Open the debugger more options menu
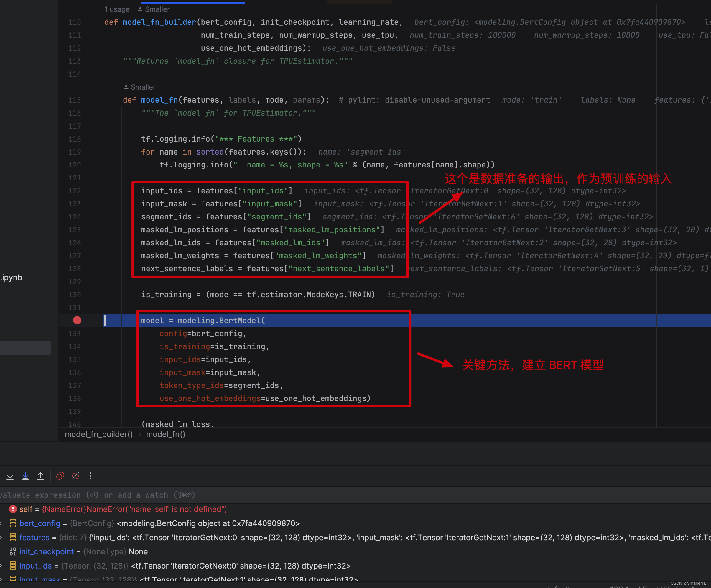Screen dimensions: 711x588 (91, 476)
